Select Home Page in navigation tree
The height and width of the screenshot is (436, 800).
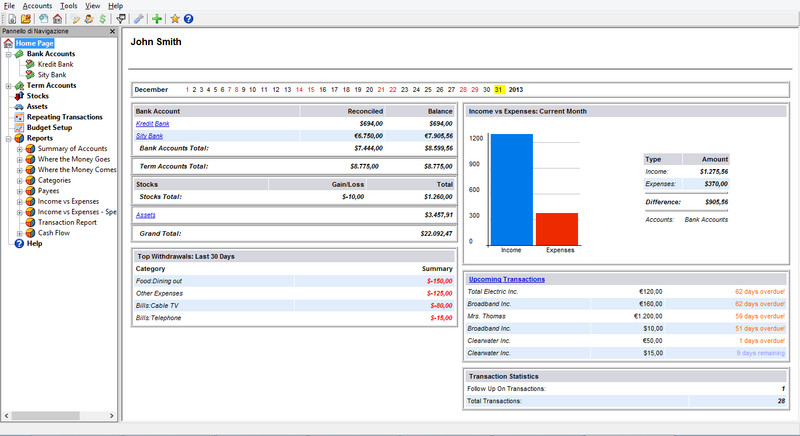(x=34, y=43)
